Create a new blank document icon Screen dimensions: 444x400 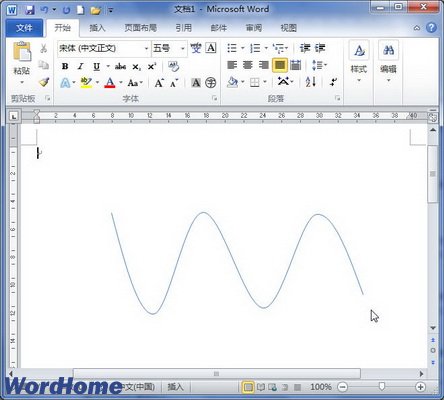point(80,10)
